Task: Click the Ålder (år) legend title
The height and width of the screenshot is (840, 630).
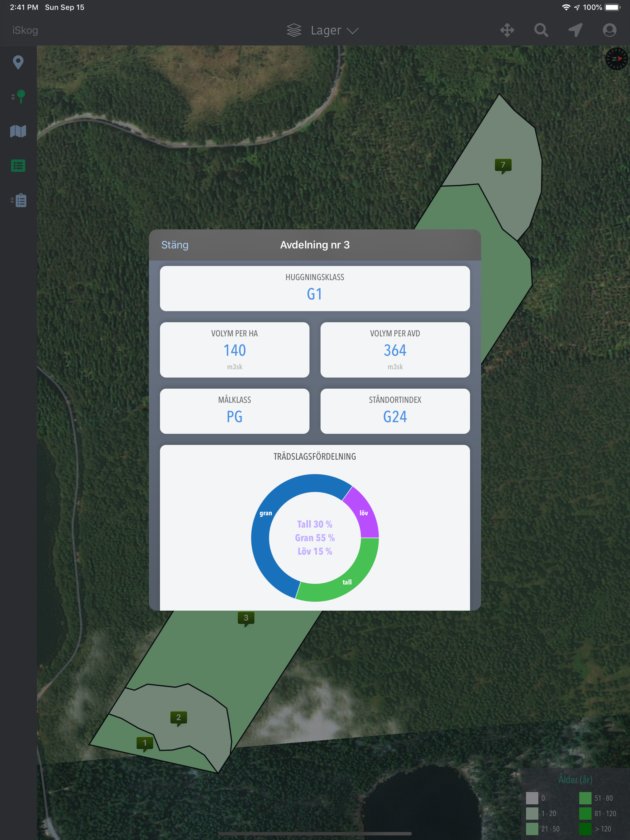Action: tap(575, 780)
